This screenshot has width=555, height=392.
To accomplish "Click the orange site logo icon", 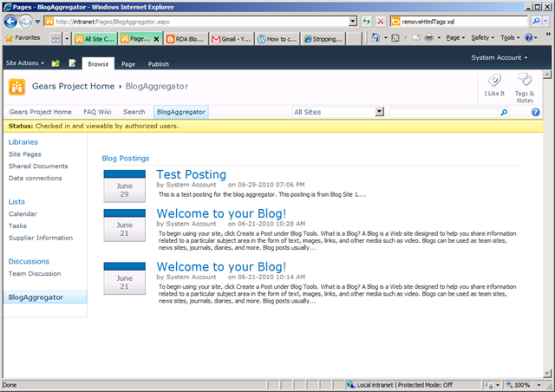I will click(16, 87).
